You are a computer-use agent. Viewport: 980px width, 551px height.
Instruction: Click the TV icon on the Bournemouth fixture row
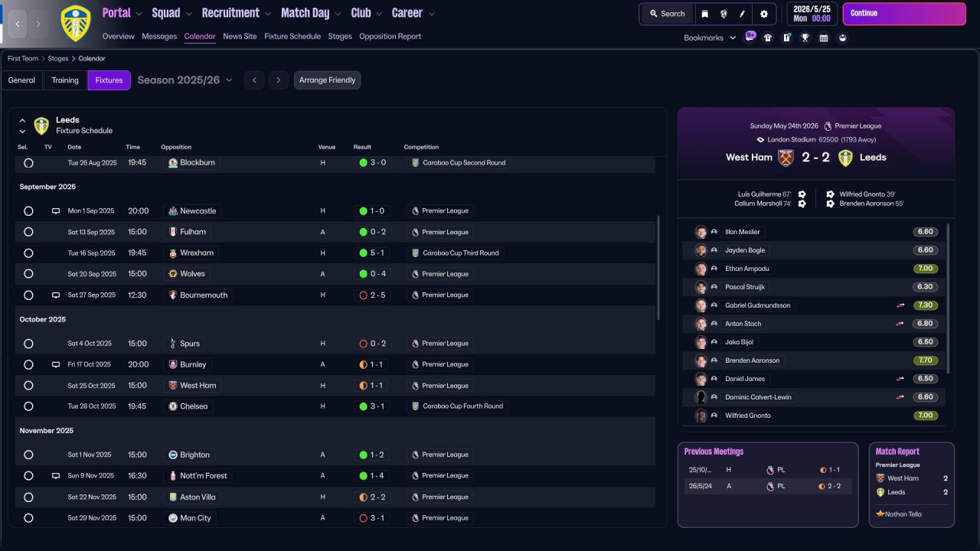56,295
